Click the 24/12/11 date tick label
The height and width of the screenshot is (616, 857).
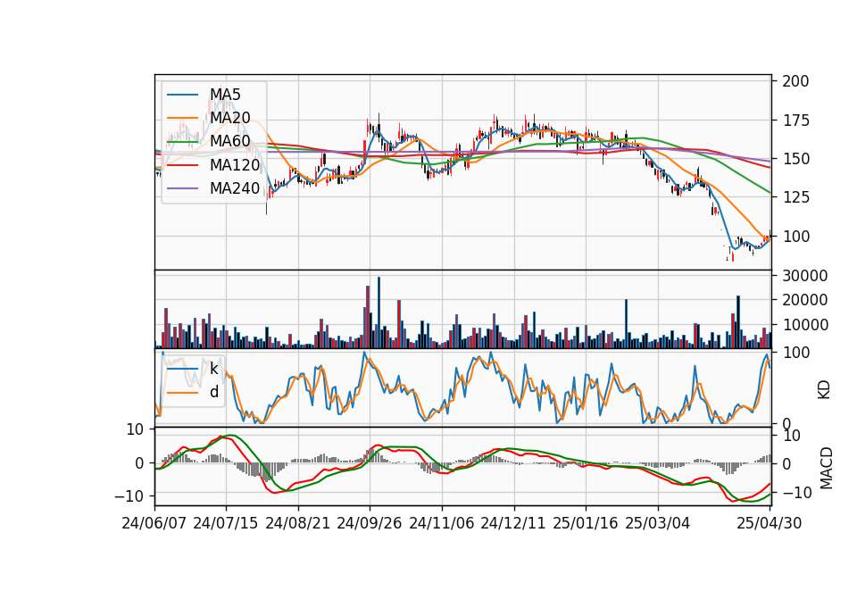tap(513, 523)
